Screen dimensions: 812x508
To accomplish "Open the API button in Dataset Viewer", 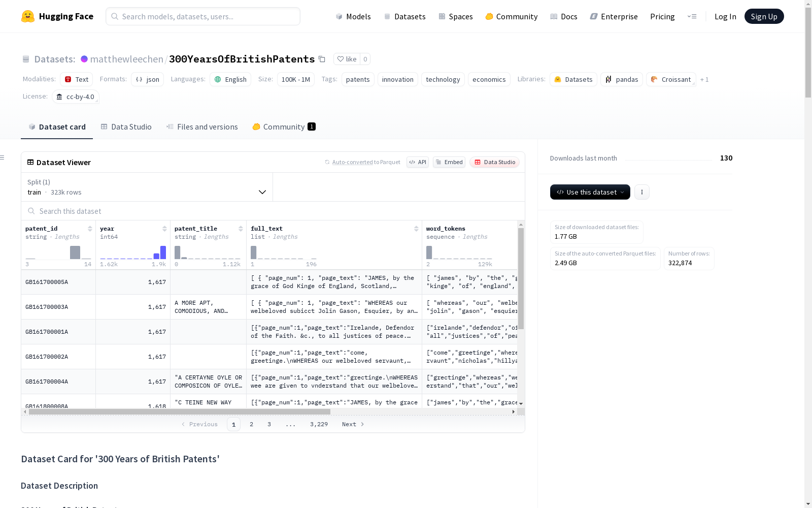I will 418,162.
